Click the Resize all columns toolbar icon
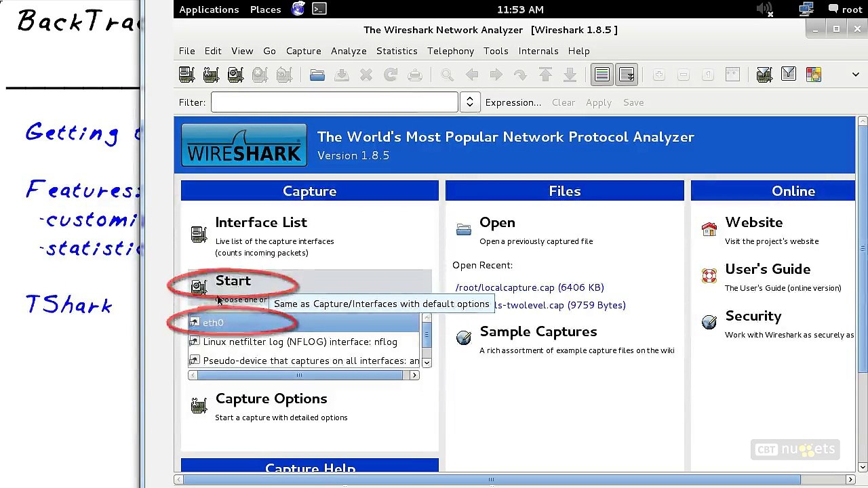This screenshot has height=488, width=868. coord(732,75)
